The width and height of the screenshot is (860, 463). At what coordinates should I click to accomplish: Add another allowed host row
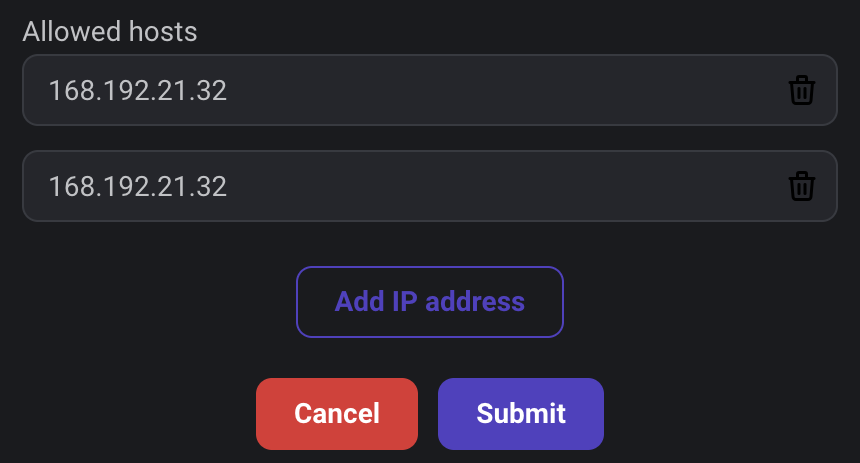429,302
